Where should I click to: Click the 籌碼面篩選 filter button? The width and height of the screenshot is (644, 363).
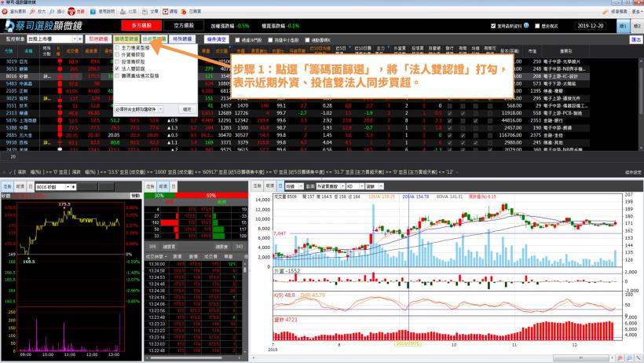coord(126,39)
